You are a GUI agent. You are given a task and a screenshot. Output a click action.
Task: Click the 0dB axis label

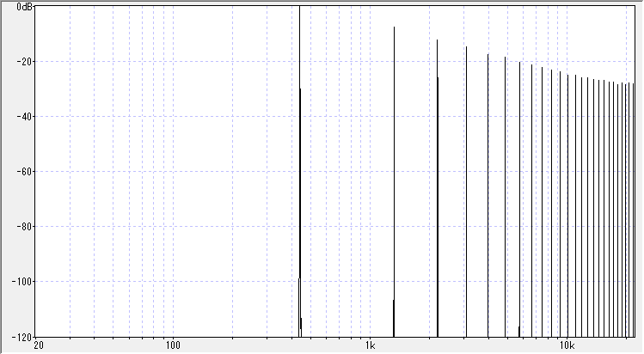pos(24,7)
